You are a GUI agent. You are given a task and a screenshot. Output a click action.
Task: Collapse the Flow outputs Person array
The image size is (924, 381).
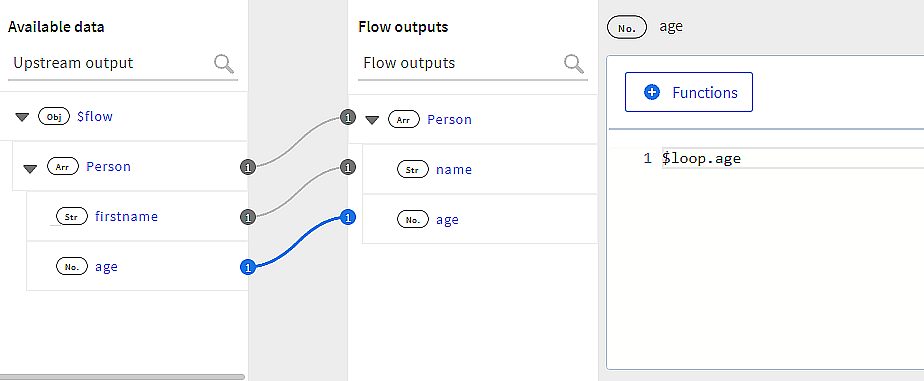pos(372,120)
